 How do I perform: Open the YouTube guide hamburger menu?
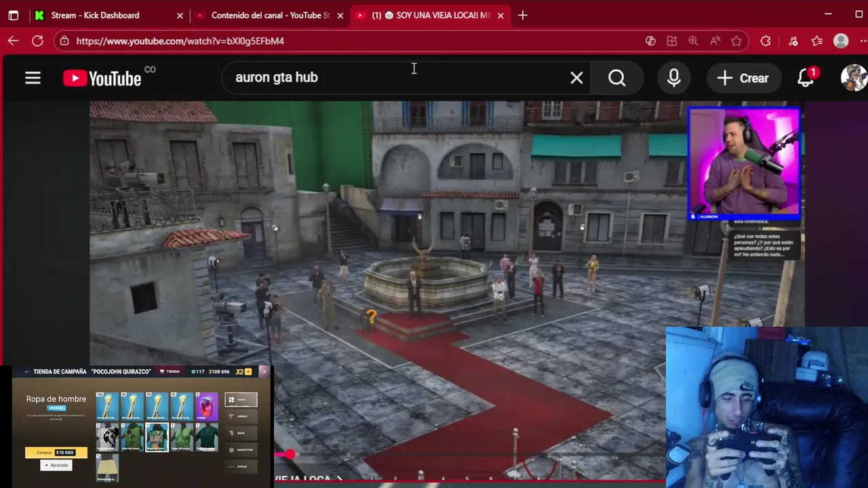[33, 78]
